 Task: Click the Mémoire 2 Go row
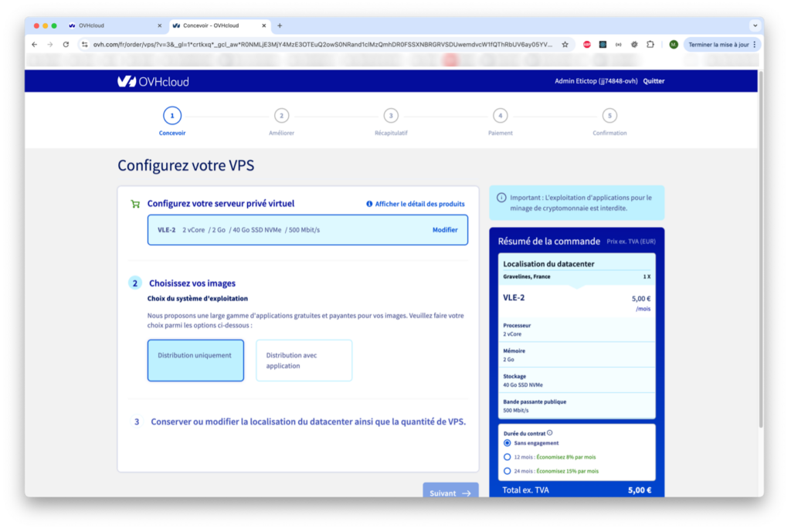pos(576,354)
